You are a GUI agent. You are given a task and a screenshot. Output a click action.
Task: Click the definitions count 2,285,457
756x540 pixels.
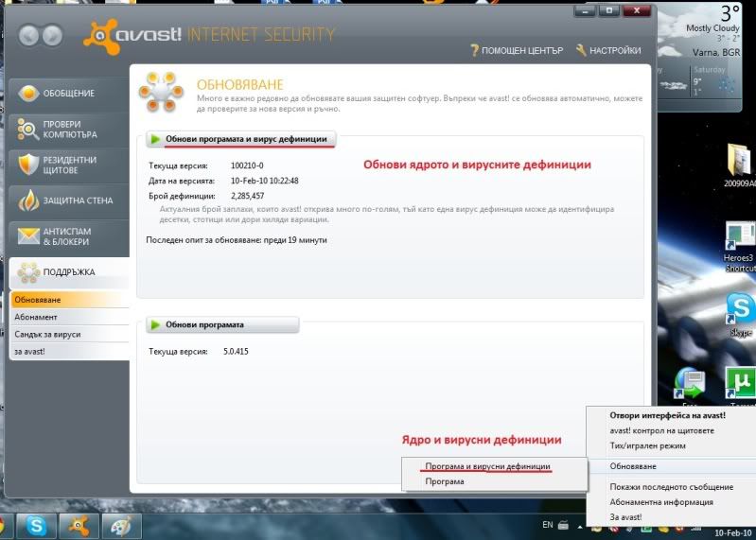247,196
